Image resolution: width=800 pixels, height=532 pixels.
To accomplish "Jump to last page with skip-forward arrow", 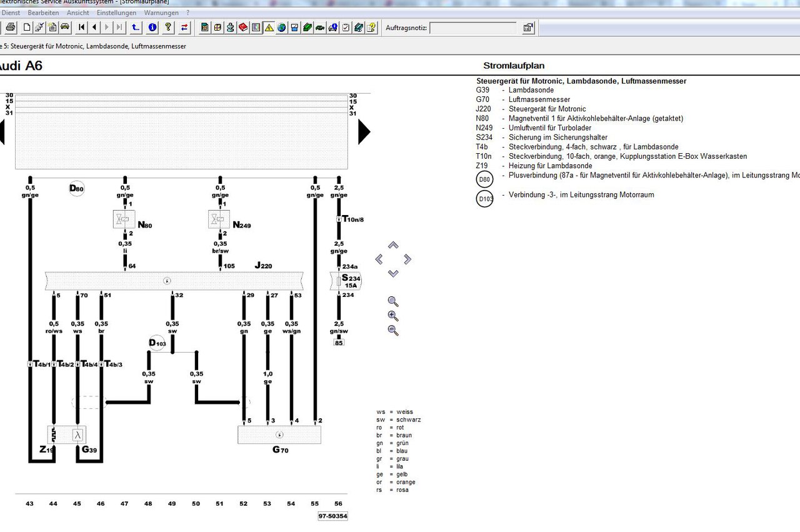I will point(119,28).
